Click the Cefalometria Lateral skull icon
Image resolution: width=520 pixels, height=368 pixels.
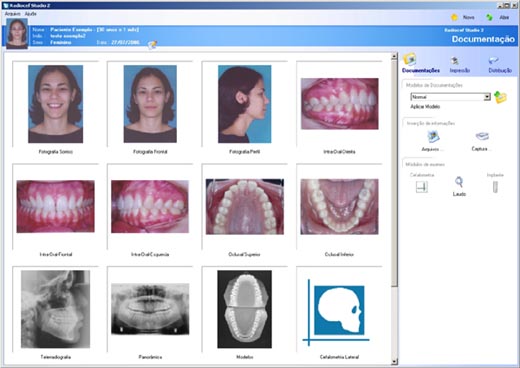337,312
